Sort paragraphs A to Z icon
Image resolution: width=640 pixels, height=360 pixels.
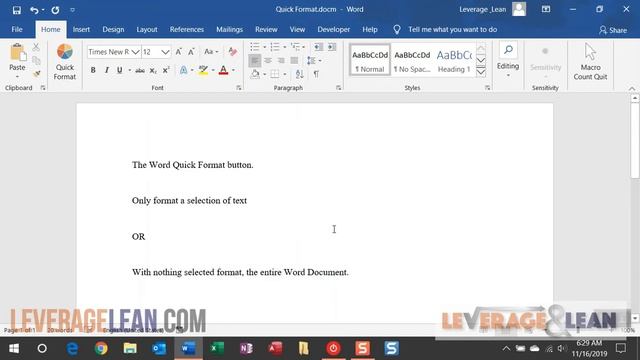click(300, 74)
